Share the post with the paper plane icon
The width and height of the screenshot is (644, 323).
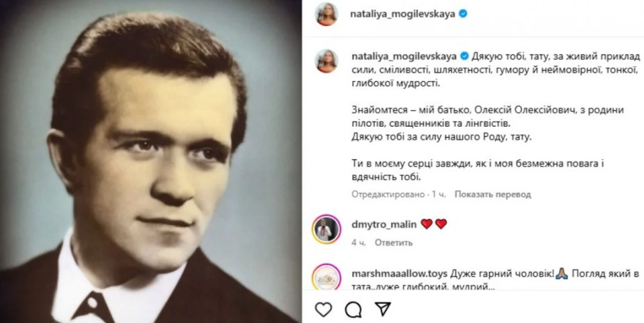coord(383,309)
